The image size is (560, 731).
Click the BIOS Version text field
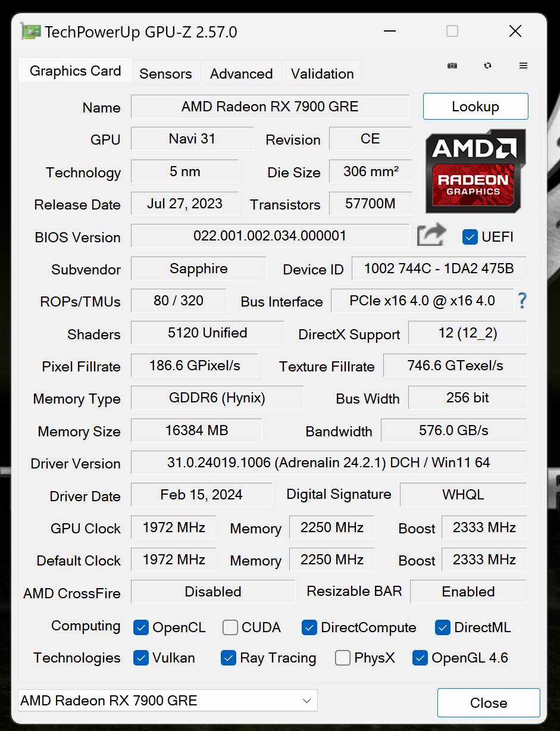(270, 236)
